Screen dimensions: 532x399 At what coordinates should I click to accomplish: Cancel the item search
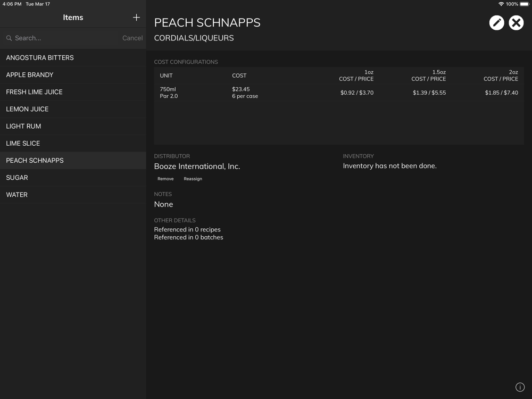click(x=132, y=38)
